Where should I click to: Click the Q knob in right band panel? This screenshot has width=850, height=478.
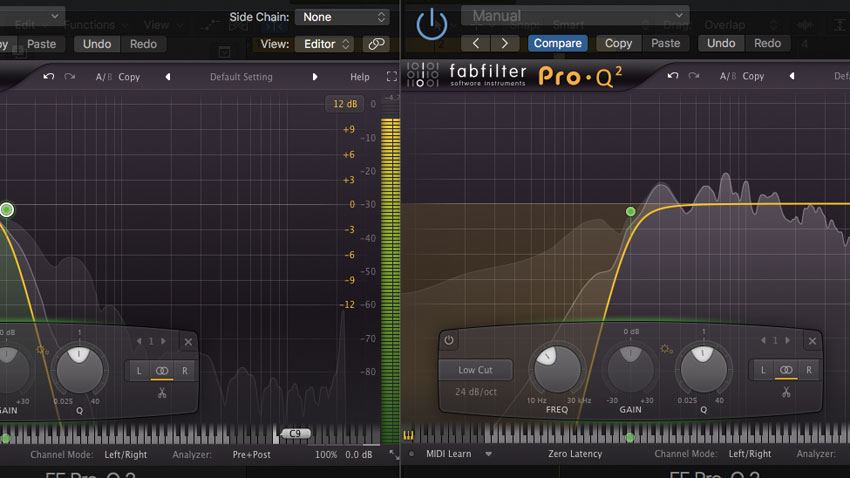tap(703, 369)
